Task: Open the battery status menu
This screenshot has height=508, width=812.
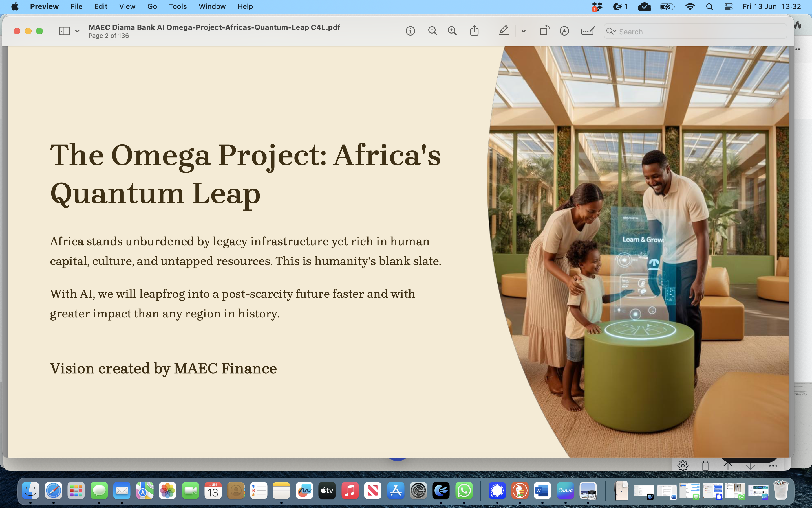Action: pyautogui.click(x=667, y=7)
